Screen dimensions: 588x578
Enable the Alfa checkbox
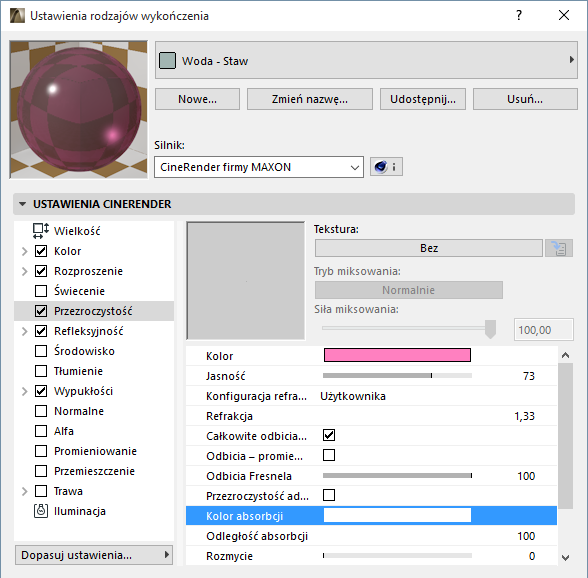click(x=41, y=431)
